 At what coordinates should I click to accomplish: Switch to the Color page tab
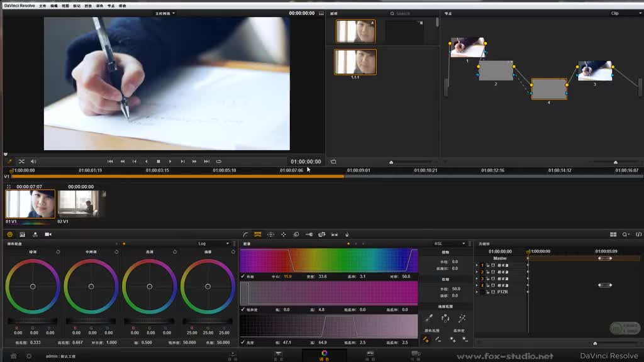coord(324,355)
